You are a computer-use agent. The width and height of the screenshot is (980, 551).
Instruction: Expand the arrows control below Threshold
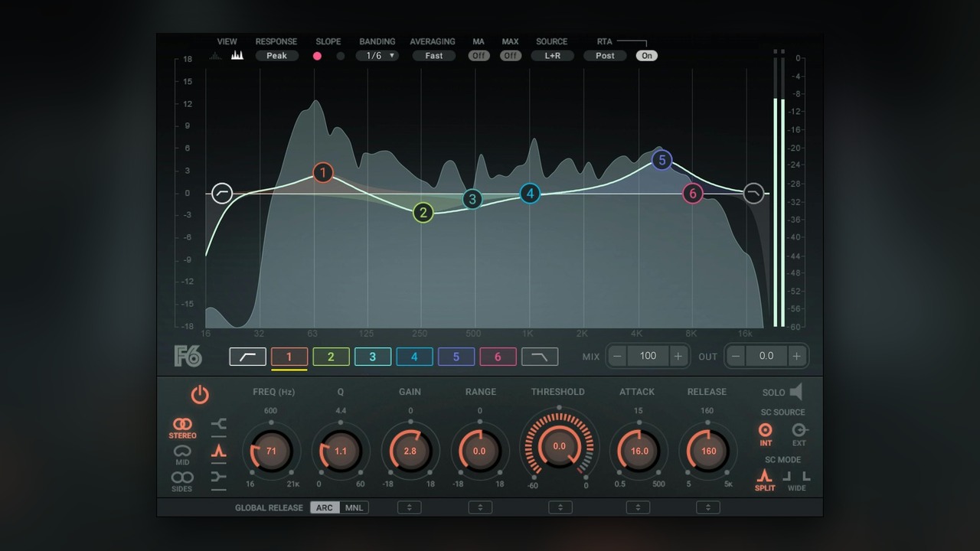(560, 507)
